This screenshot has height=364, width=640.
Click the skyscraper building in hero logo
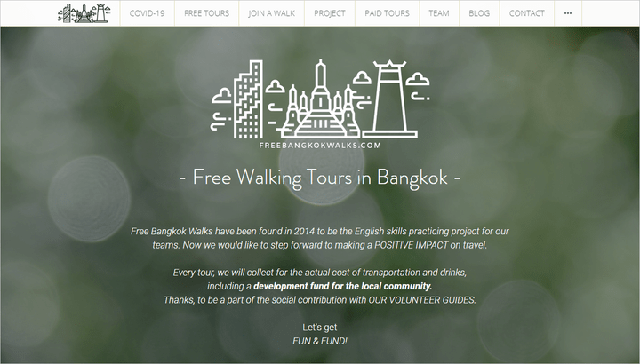point(248,99)
